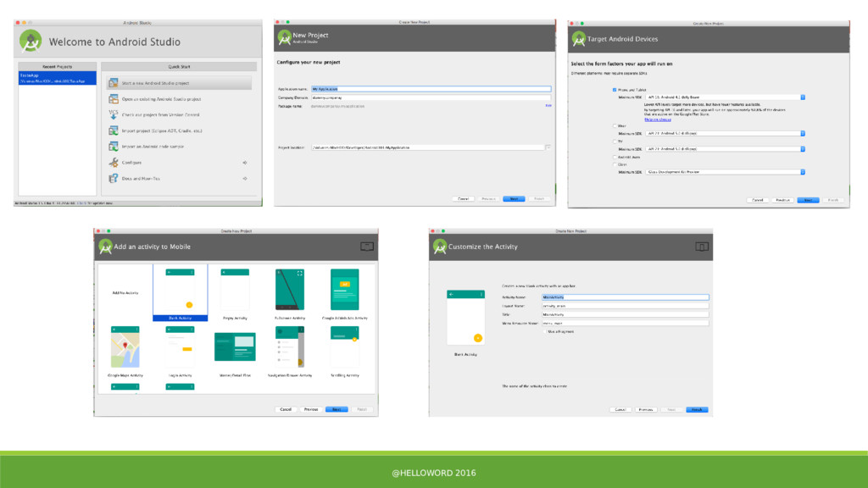The image size is (868, 488).
Task: Choose Start a new Android Studio project
Action: click(179, 83)
